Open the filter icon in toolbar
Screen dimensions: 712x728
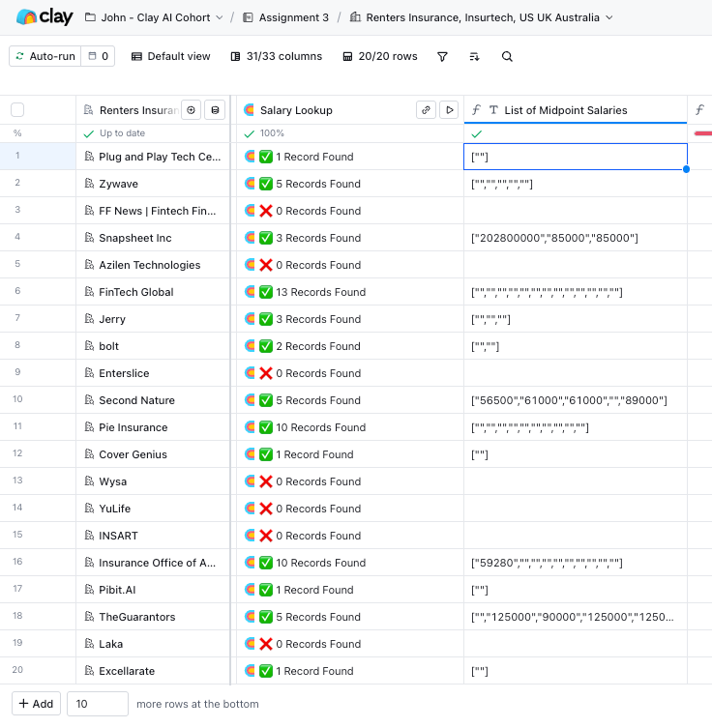tap(442, 57)
